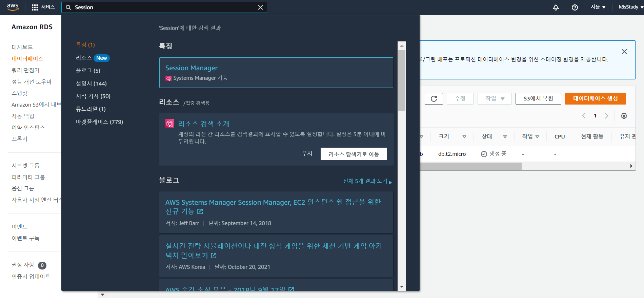This screenshot has height=298, width=644.
Task: Sort by 상태 column arrow
Action: (x=505, y=137)
